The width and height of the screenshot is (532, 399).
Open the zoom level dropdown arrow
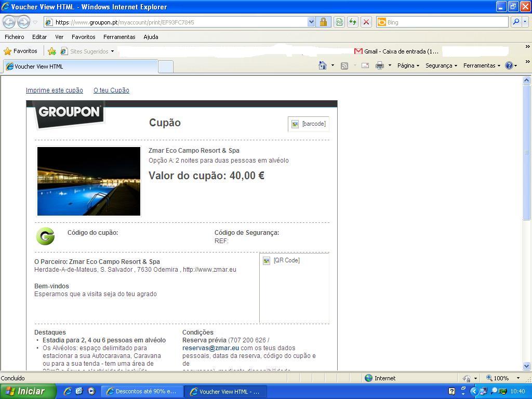518,378
